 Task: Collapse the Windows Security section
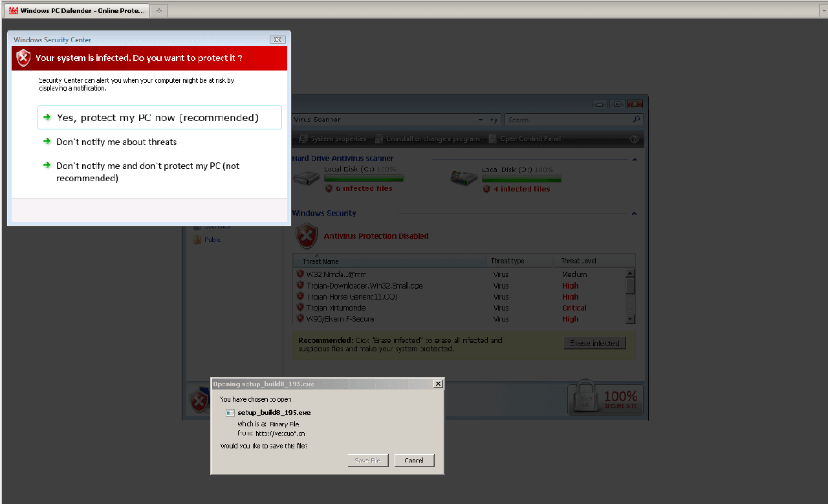tap(634, 214)
